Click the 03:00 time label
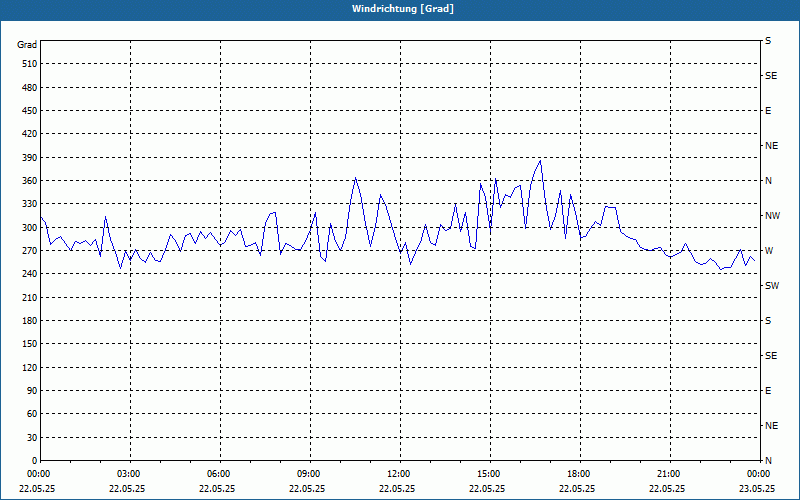The height and width of the screenshot is (500, 800). click(129, 474)
